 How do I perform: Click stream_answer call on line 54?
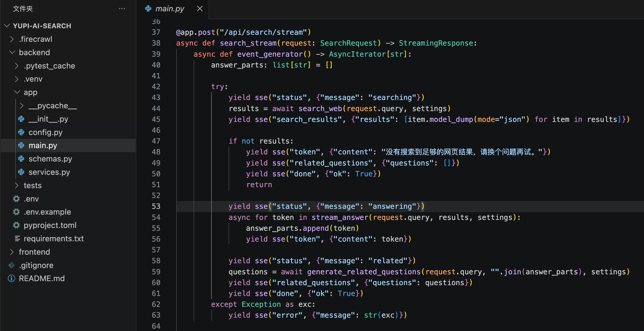click(340, 217)
